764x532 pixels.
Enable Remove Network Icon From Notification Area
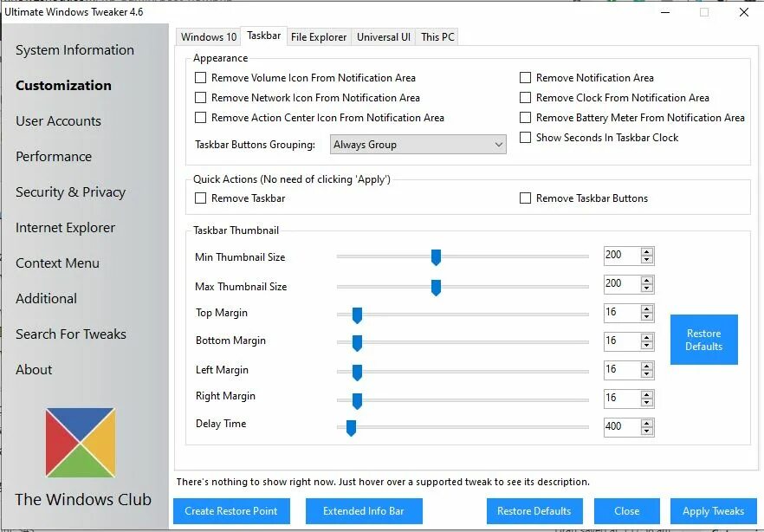pyautogui.click(x=200, y=98)
